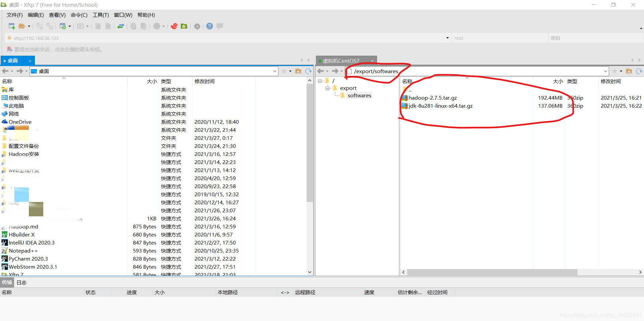Open the remote path /export/softwares dropdown
The height and width of the screenshot is (321, 644).
click(x=605, y=71)
